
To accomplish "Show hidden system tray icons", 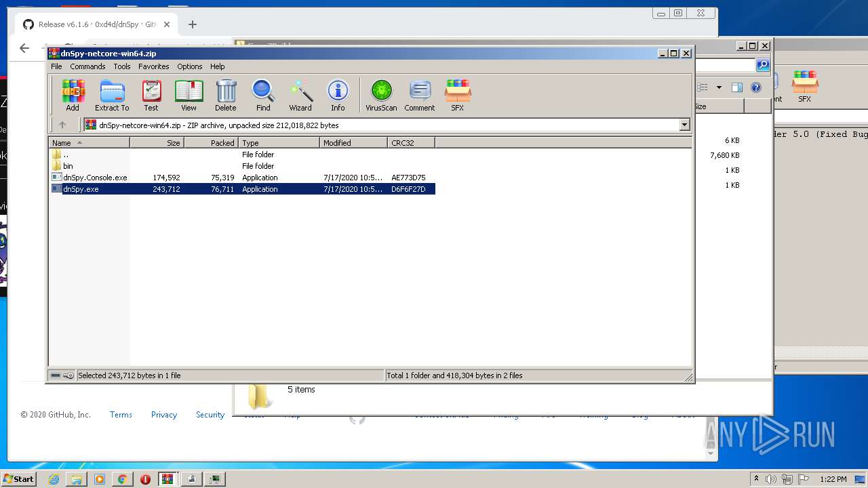I will pos(756,479).
